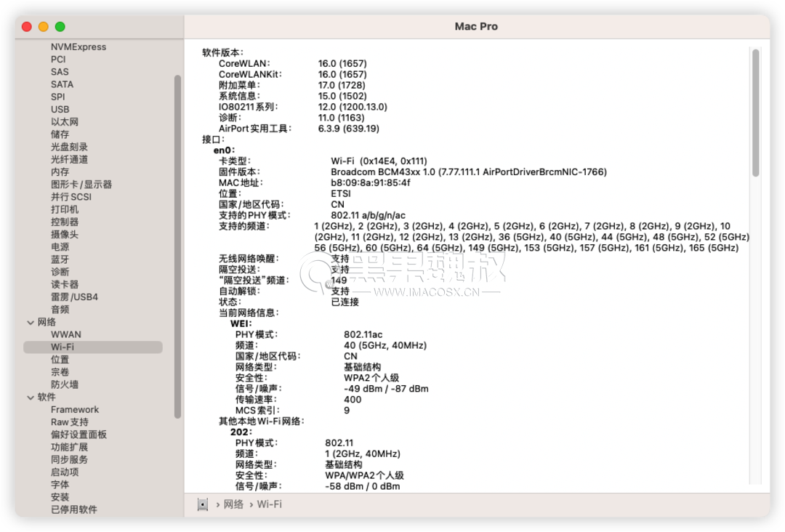Select 诊断 in the sidebar
This screenshot has height=532, width=785.
[60, 273]
